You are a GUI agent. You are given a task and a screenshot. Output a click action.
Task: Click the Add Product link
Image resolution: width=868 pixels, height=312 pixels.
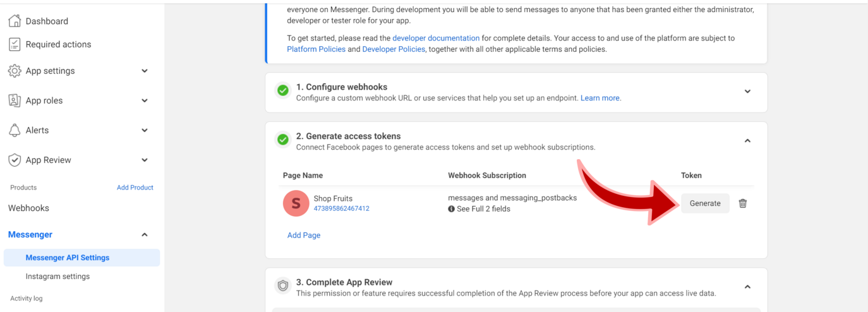[135, 188]
